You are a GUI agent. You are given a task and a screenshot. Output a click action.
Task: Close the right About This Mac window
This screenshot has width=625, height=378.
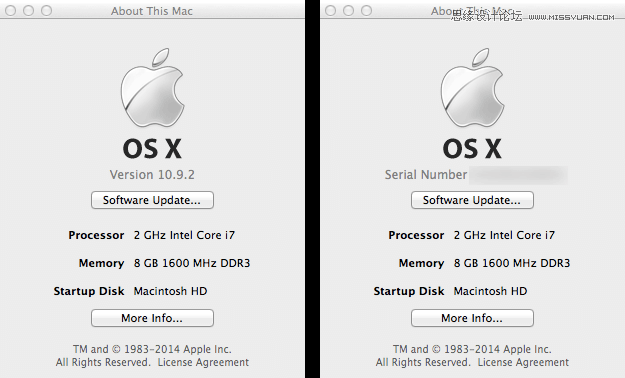tap(330, 10)
